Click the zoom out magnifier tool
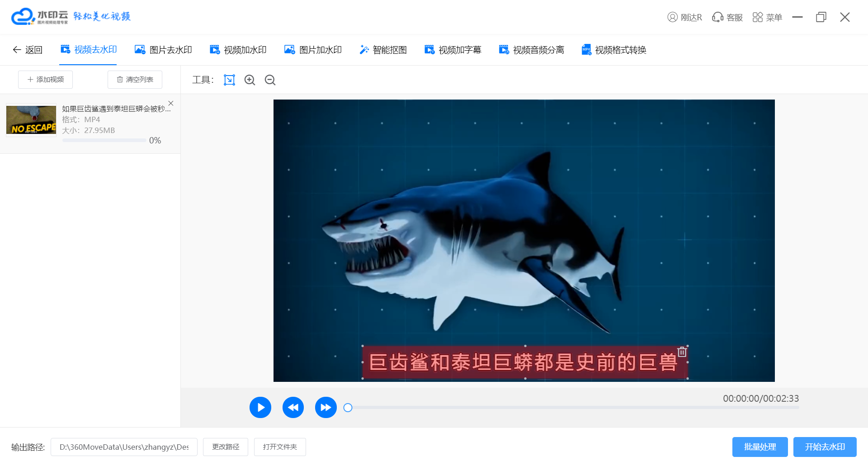Image resolution: width=868 pixels, height=466 pixels. [x=270, y=80]
